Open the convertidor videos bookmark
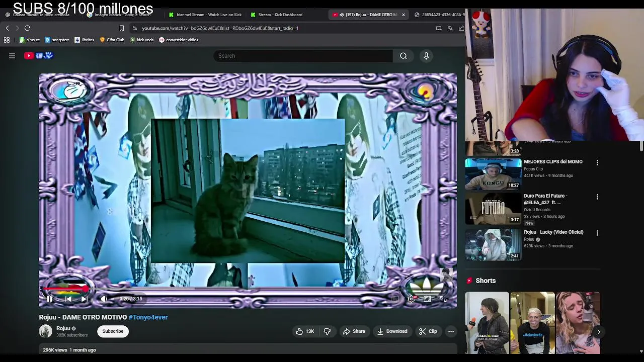 [x=179, y=40]
